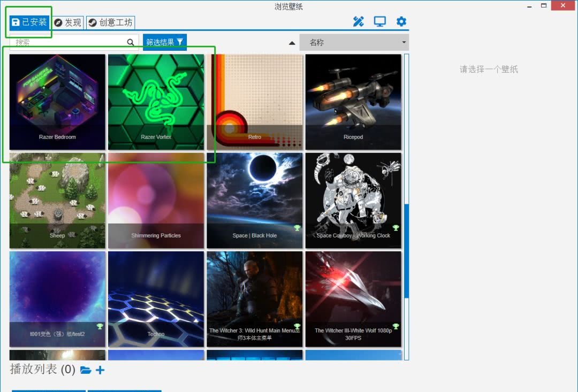The height and width of the screenshot is (392, 578).
Task: Select the Razer Bedroom wallpaper
Action: click(57, 102)
